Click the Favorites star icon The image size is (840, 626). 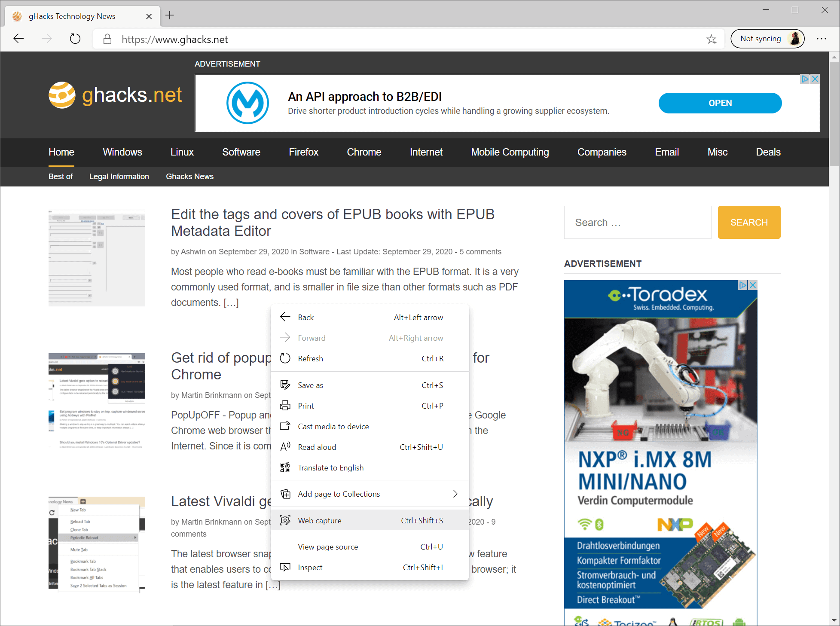(x=711, y=40)
